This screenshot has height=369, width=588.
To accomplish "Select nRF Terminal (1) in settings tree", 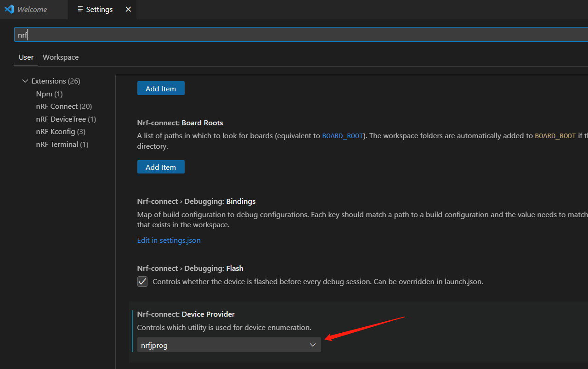I will (62, 145).
